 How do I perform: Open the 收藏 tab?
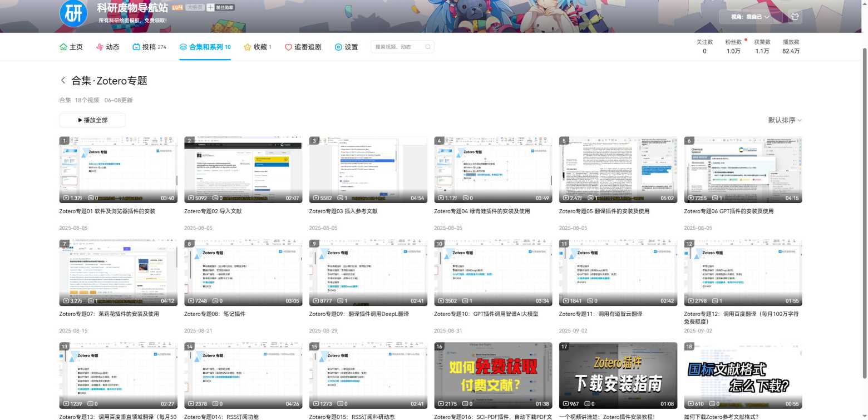258,47
